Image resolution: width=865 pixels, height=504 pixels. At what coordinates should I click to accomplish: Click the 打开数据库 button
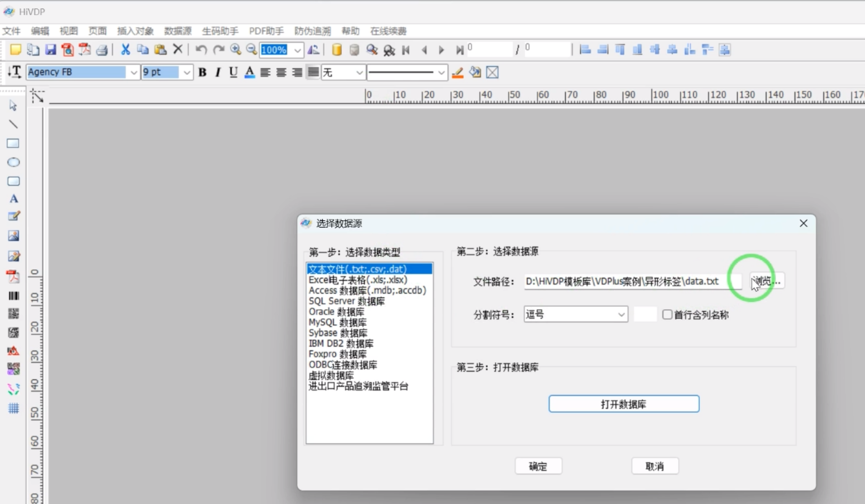[x=624, y=404]
